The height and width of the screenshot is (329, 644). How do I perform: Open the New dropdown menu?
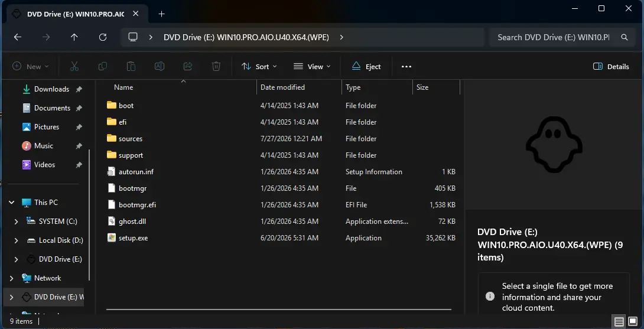pyautogui.click(x=30, y=67)
